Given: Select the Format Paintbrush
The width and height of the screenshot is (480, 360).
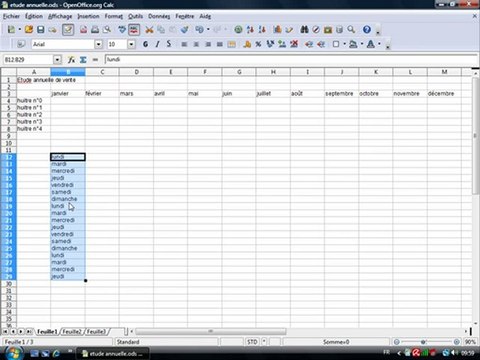Looking at the screenshot, I should (185, 30).
